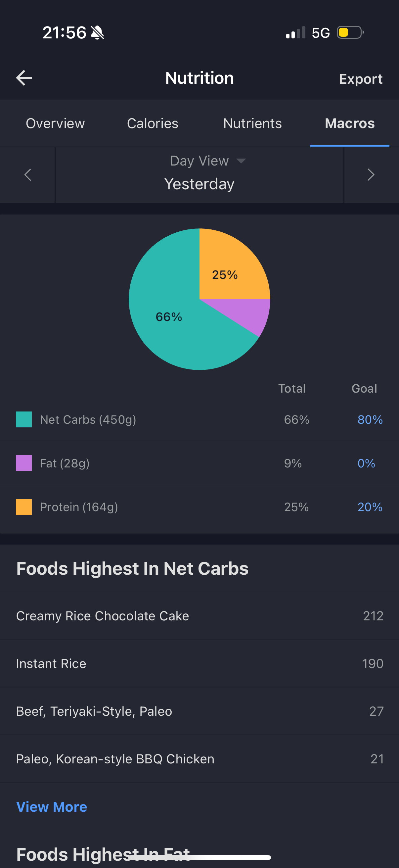Switch to the Calories tab

(x=153, y=123)
